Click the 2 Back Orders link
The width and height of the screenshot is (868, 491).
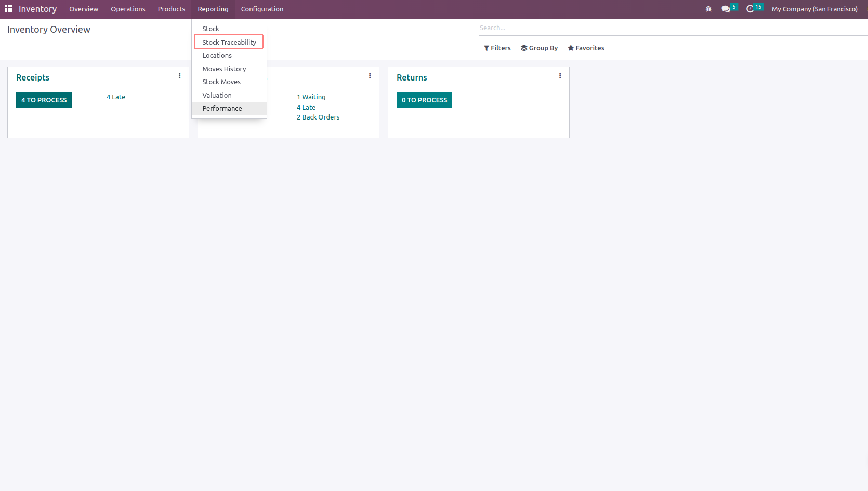318,117
